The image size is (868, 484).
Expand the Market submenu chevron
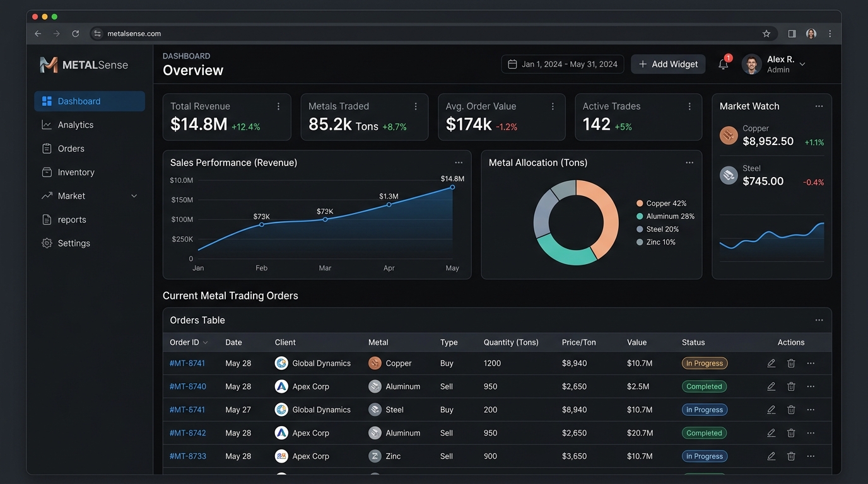(134, 196)
